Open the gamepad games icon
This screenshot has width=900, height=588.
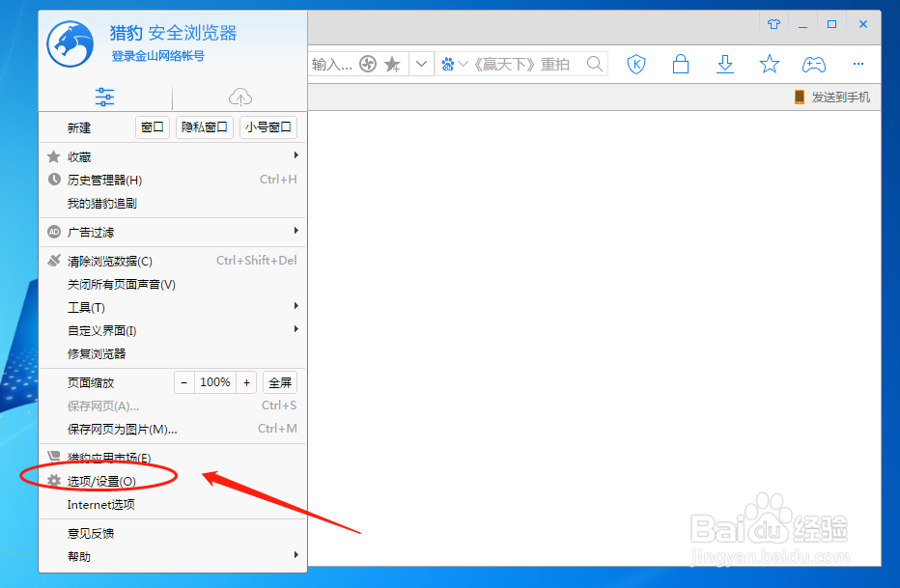814,65
